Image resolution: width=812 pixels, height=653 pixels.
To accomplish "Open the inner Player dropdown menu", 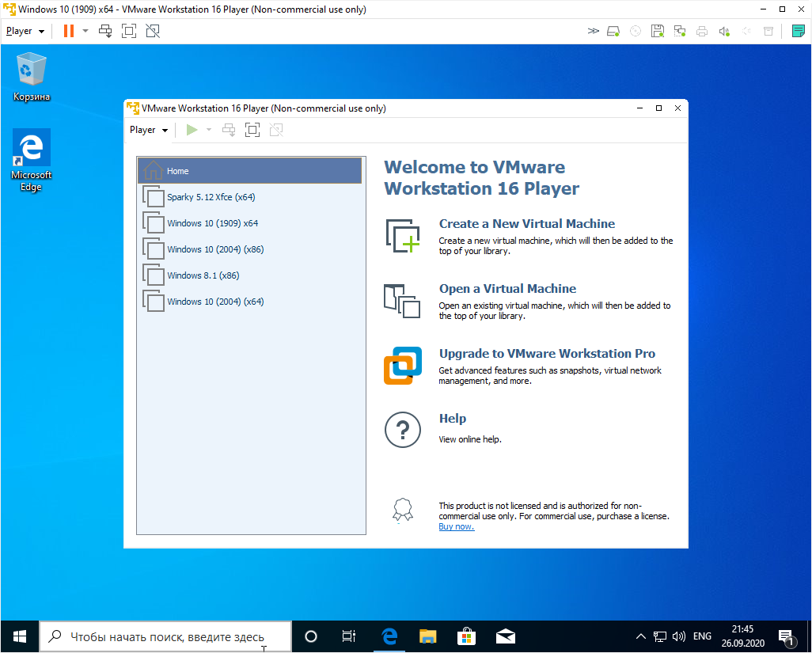I will 149,130.
